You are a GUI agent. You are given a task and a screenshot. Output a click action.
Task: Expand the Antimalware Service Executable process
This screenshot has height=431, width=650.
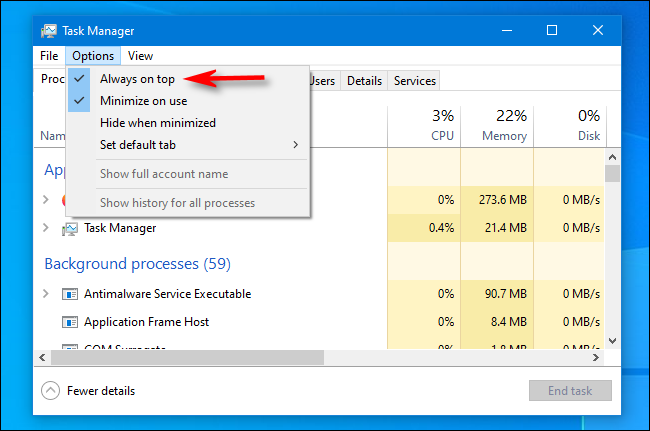coord(46,294)
